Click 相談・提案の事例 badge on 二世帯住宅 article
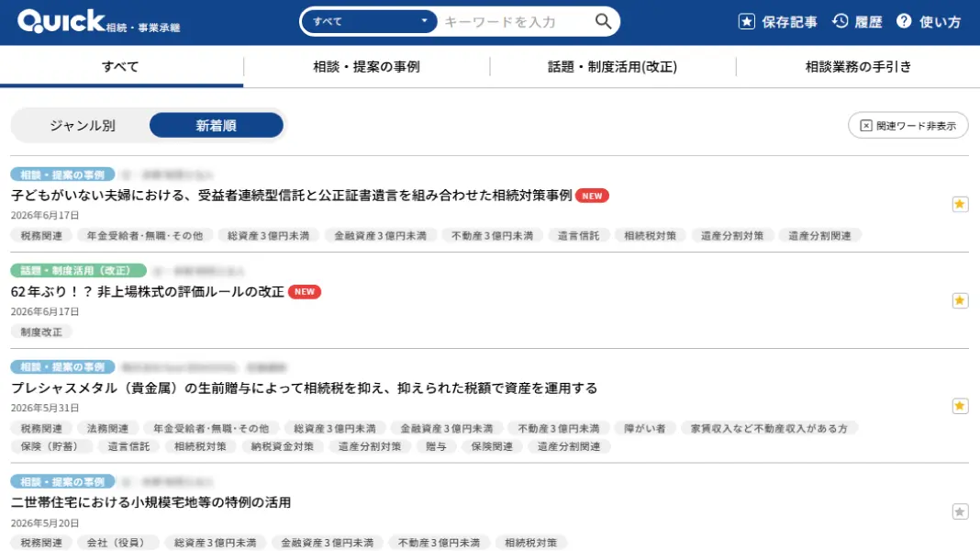The height and width of the screenshot is (551, 980). (x=62, y=482)
